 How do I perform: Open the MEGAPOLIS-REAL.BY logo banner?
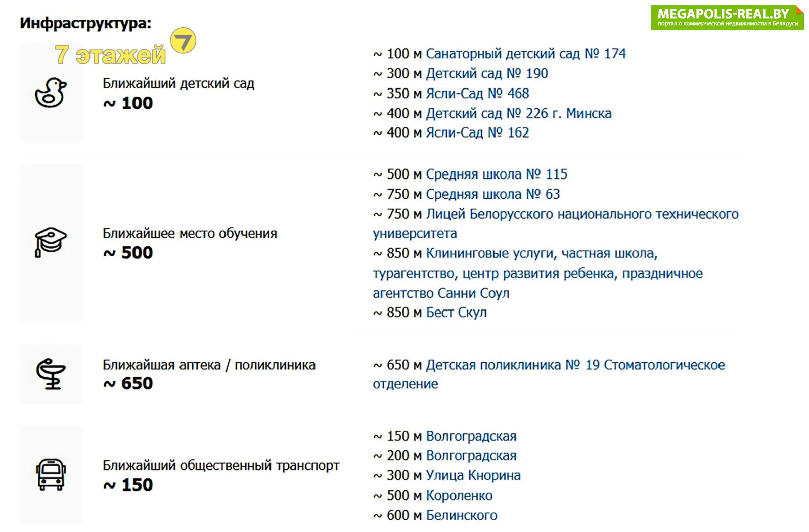[727, 18]
